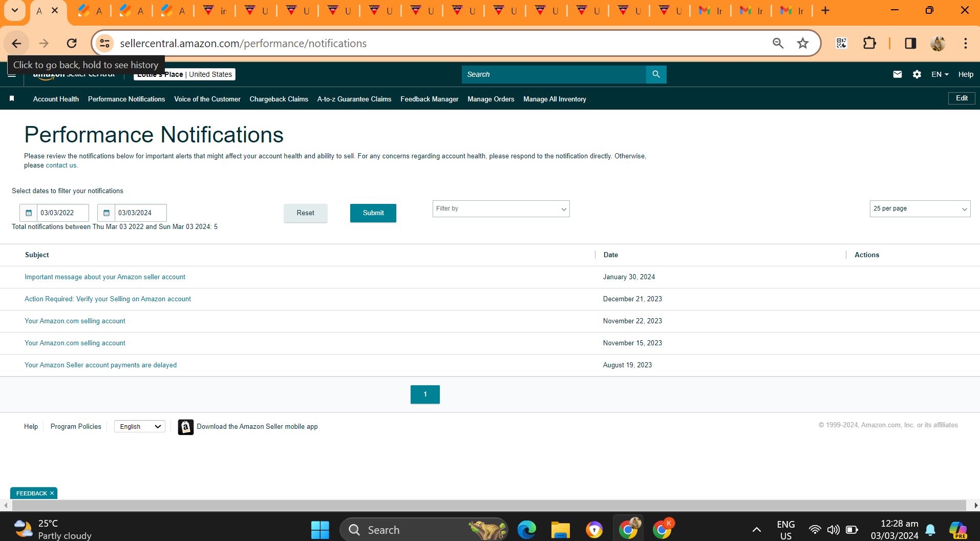Open the site information icon in address bar

point(105,44)
